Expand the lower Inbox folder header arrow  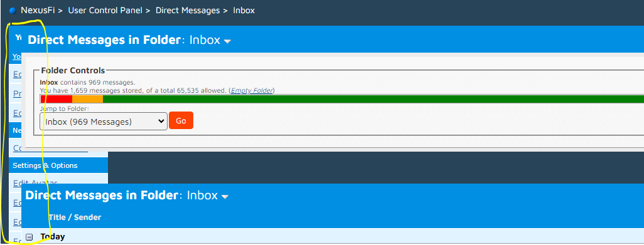(225, 197)
